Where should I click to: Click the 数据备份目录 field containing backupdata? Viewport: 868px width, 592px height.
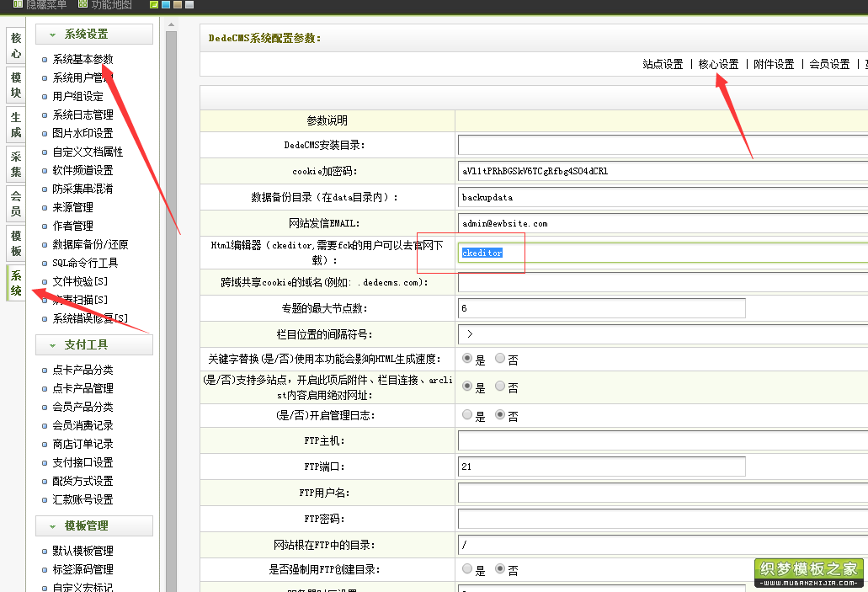tap(663, 197)
